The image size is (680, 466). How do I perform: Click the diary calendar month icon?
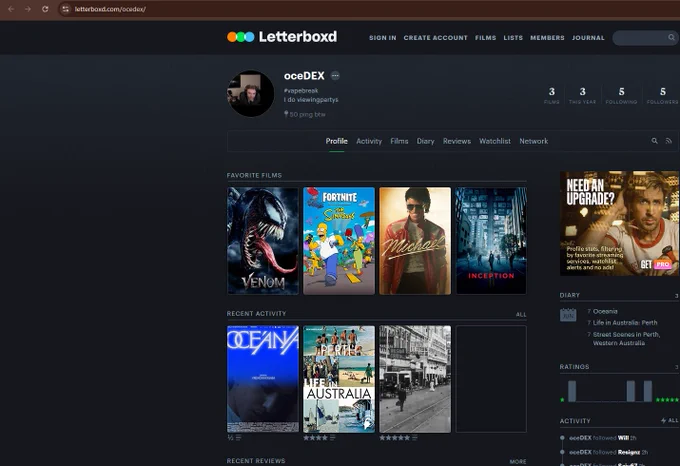pyautogui.click(x=568, y=314)
